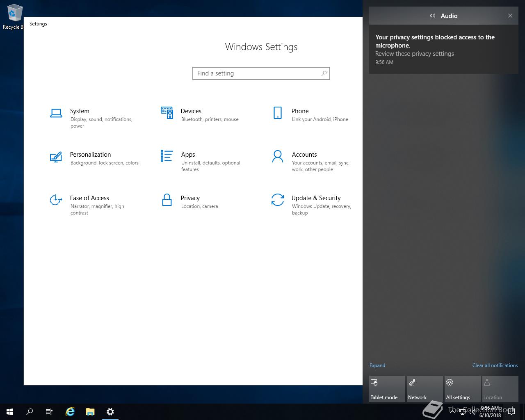The height and width of the screenshot is (420, 525).
Task: Open taskbar search magnifier
Action: [x=30, y=412]
